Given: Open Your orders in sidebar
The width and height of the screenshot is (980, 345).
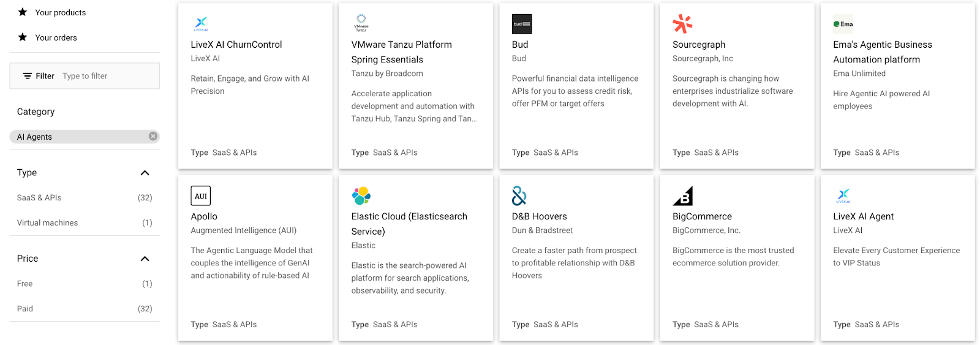Looking at the screenshot, I should click(56, 37).
